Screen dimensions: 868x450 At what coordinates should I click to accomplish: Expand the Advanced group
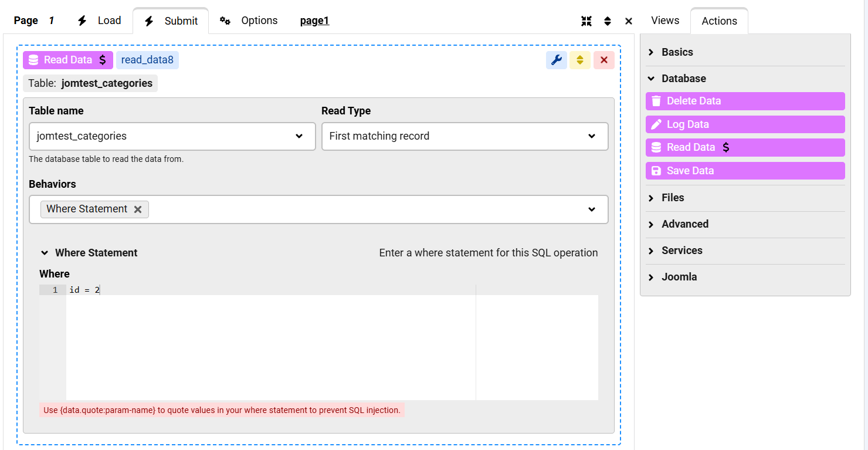(x=745, y=224)
